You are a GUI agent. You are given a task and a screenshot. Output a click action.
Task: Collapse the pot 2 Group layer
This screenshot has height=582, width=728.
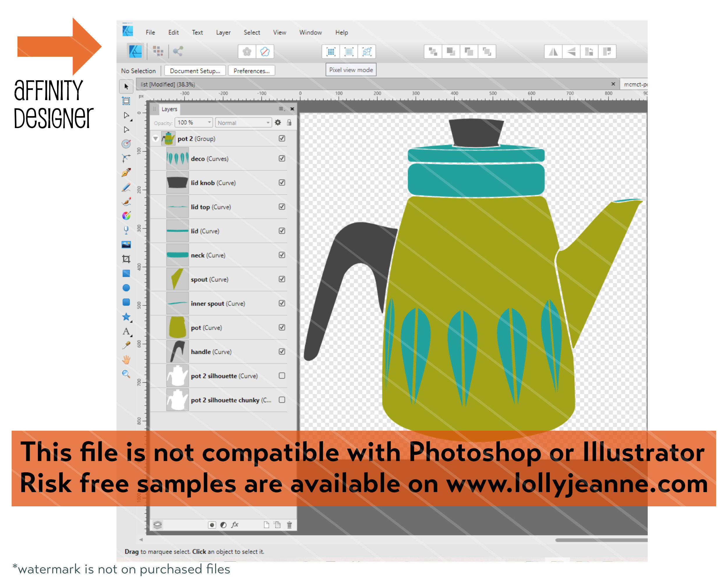click(x=156, y=138)
